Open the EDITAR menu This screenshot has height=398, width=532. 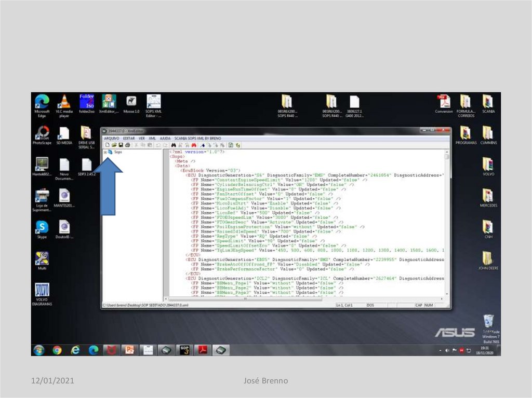point(128,139)
